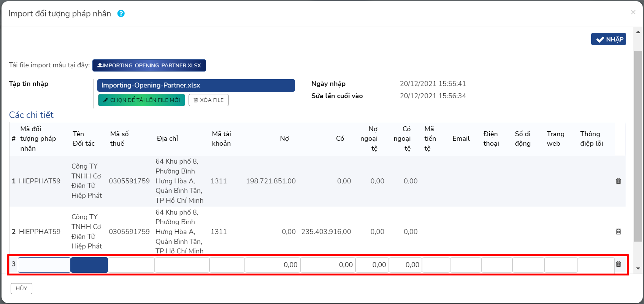Delete row 2 with trash icon
This screenshot has width=644, height=304.
coord(619,231)
